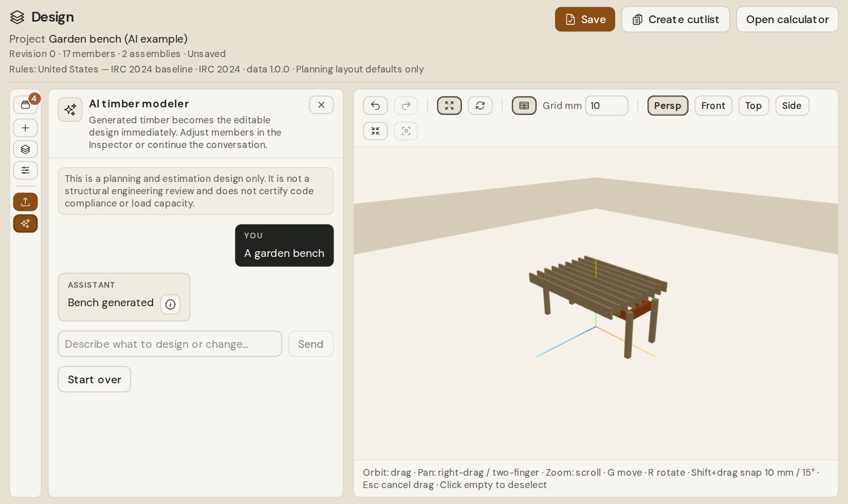Screen dimensions: 848x504
Task: Open the layers icon in left sidebar
Action: click(x=25, y=150)
